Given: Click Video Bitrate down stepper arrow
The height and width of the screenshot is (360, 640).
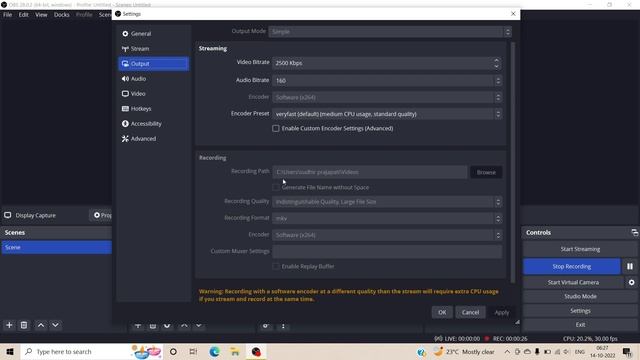Looking at the screenshot, I should coord(496,66).
